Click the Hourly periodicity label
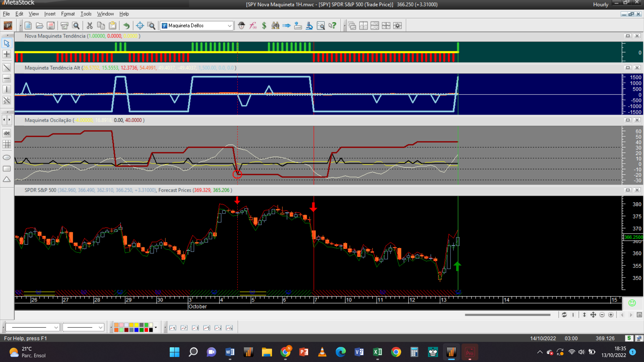The height and width of the screenshot is (362, 644). pyautogui.click(x=600, y=4)
